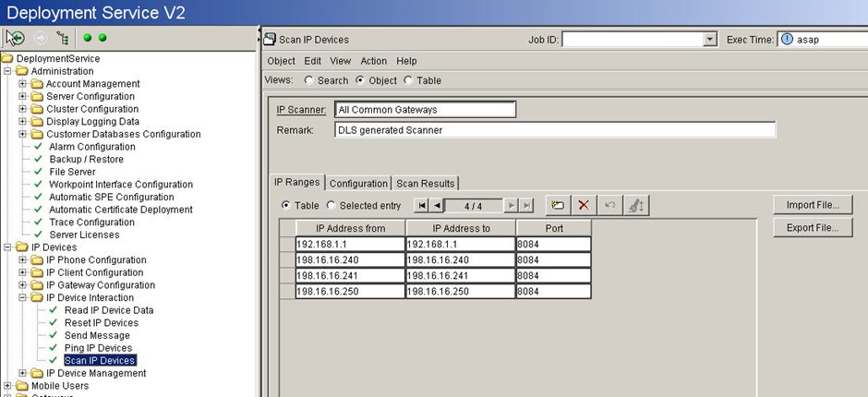Go to the previous record arrow

pyautogui.click(x=437, y=206)
